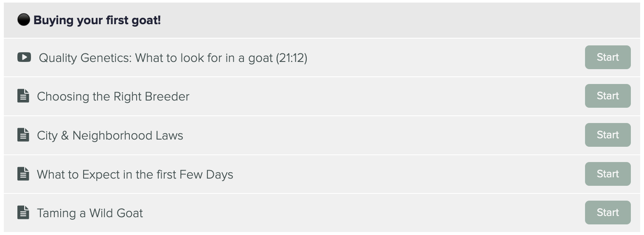Click the black circle icon beside section title

(24, 20)
